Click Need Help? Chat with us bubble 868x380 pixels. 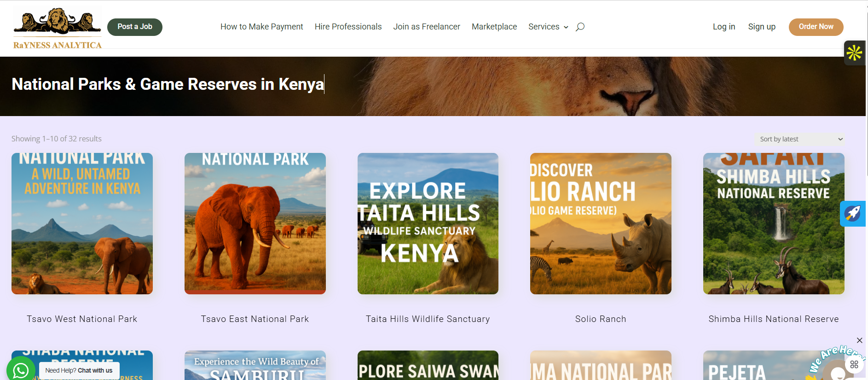tap(79, 370)
